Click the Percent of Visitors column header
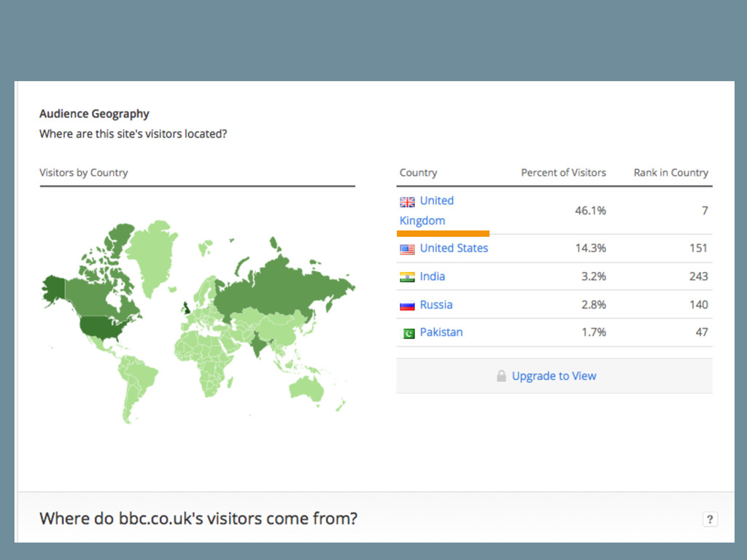 tap(563, 172)
